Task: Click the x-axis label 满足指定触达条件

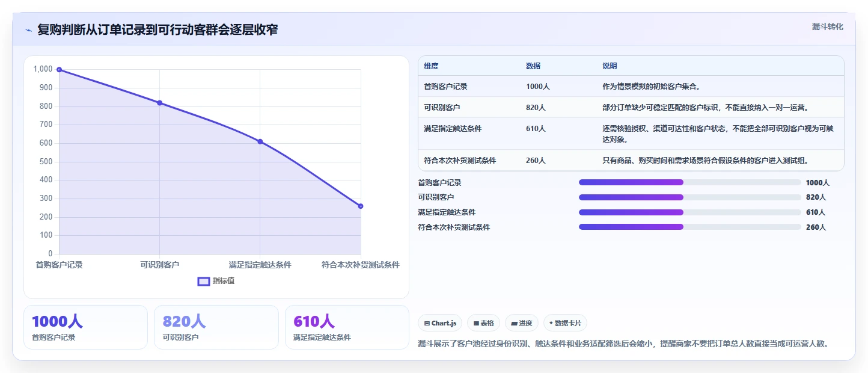Action: [260, 265]
